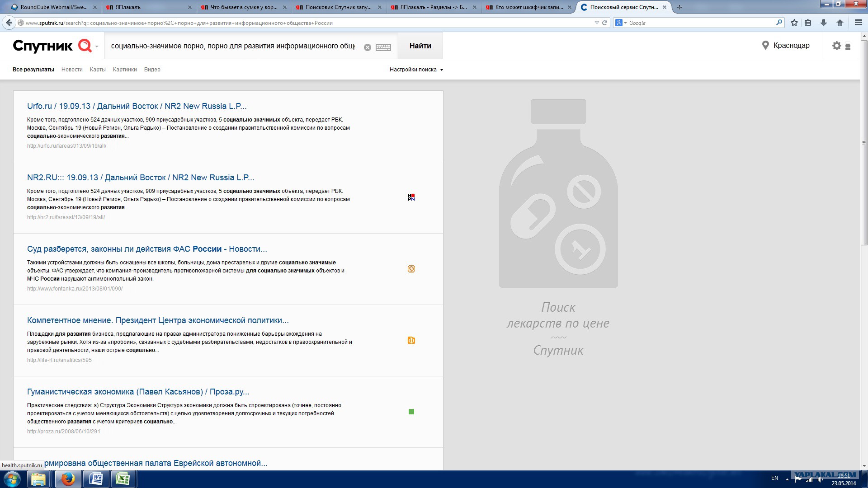
Task: Click the fontanka.ru result URL
Action: (x=75, y=289)
